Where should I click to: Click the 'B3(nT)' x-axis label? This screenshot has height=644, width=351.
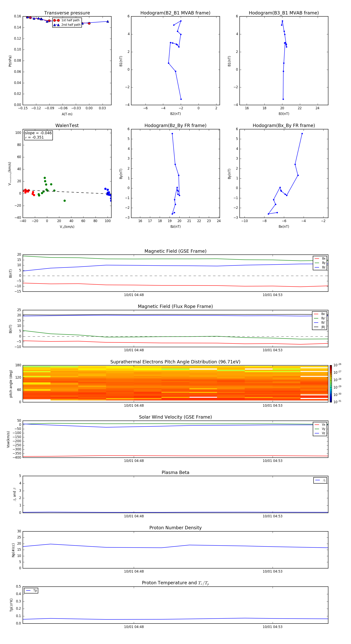coord(284,114)
